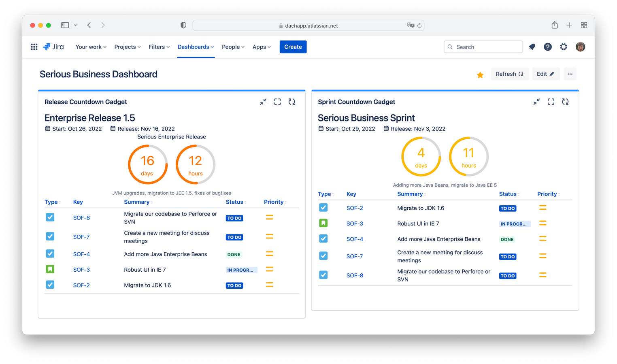Open the settings gear icon

(x=564, y=47)
